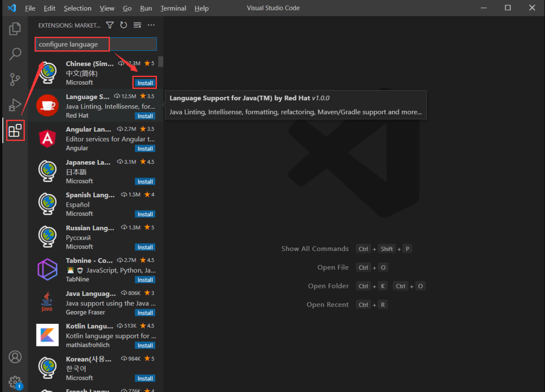
Task: Open the Accounts menu icon
Action: [15, 357]
